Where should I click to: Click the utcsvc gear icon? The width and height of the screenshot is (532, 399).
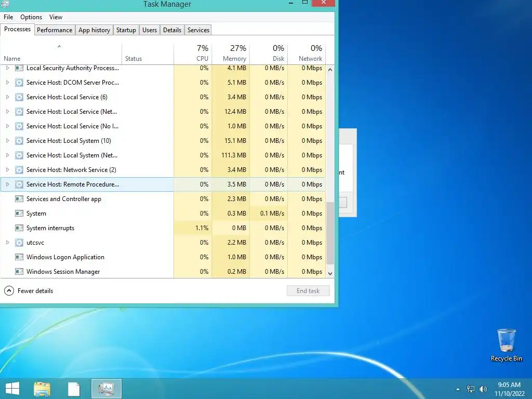[19, 243]
